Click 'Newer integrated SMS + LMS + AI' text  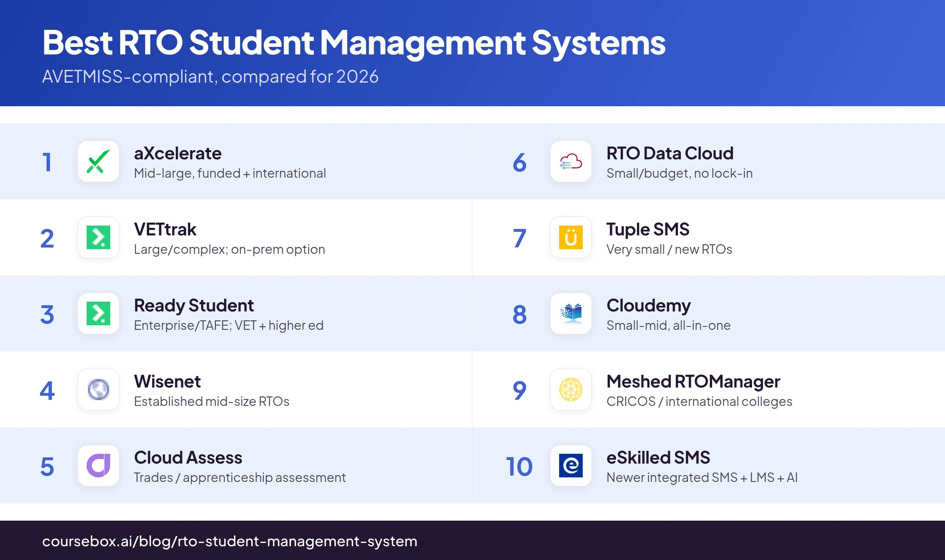702,478
